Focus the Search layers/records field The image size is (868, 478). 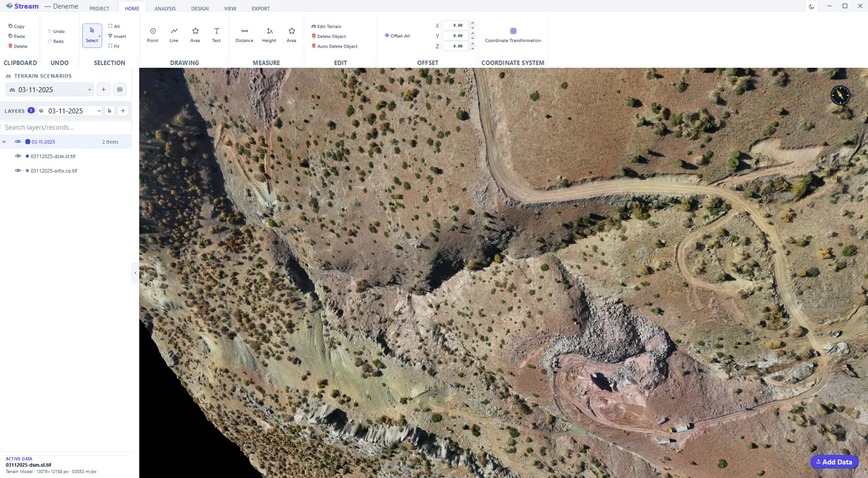coord(66,127)
